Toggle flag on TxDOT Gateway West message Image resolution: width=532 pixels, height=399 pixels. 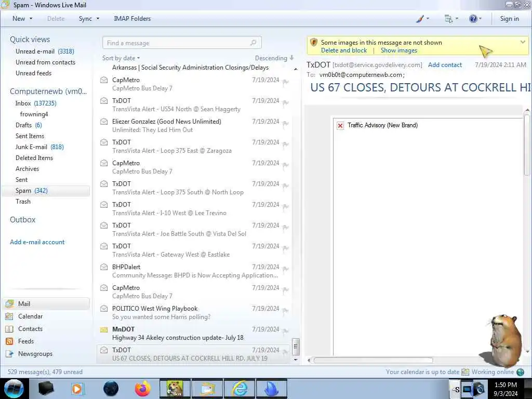coord(286,248)
